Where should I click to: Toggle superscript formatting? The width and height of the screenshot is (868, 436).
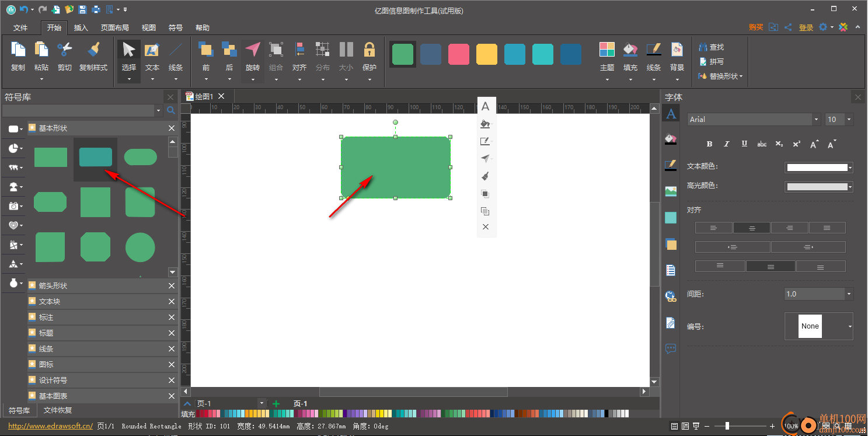[797, 144]
